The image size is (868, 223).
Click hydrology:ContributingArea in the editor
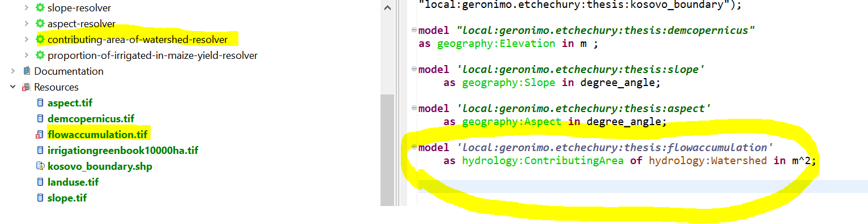pyautogui.click(x=542, y=161)
